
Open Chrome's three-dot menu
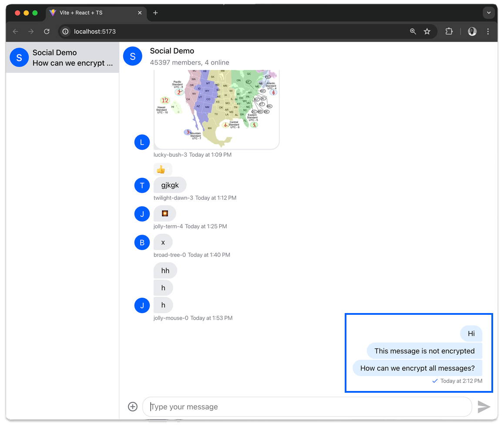pos(488,31)
